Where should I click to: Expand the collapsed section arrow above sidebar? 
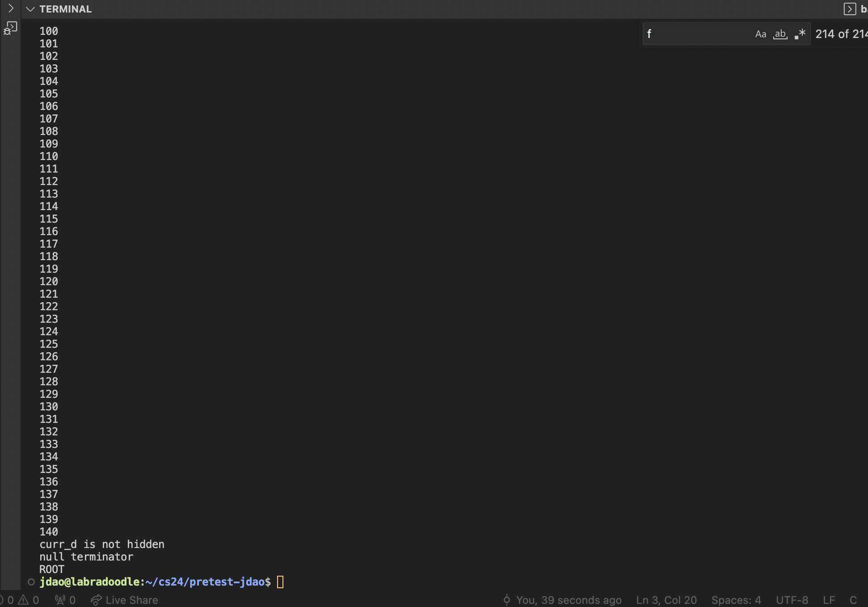click(x=11, y=8)
